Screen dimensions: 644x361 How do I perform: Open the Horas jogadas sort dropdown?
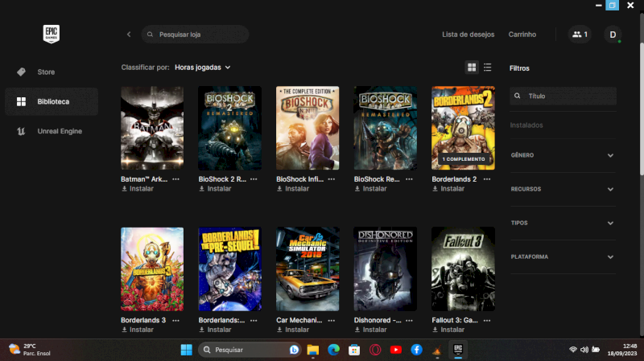click(202, 68)
